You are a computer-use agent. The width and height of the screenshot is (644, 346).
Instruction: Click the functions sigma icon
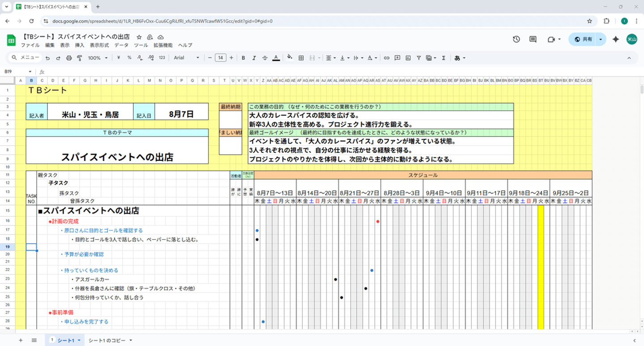444,58
